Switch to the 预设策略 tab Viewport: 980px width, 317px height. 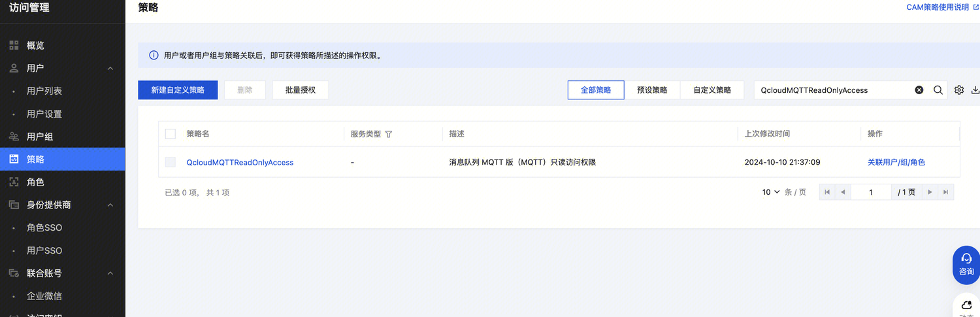pos(652,90)
